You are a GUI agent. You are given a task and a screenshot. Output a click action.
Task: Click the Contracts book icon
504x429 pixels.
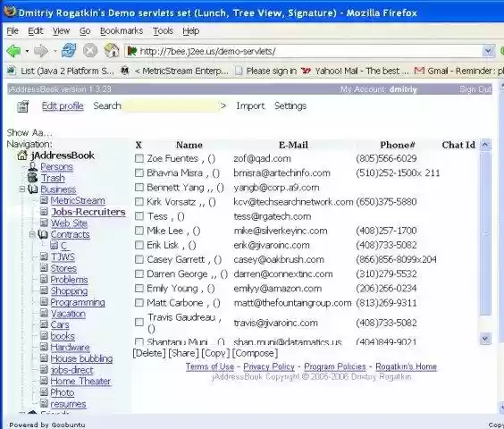(x=43, y=234)
